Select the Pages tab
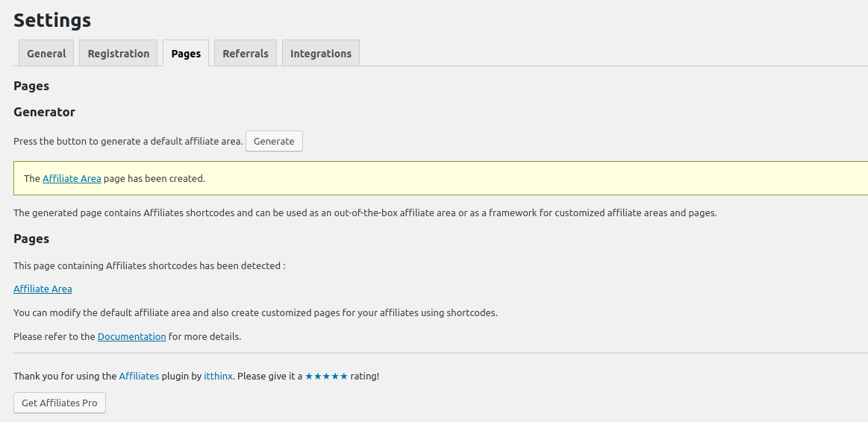The height and width of the screenshot is (422, 868). (186, 53)
